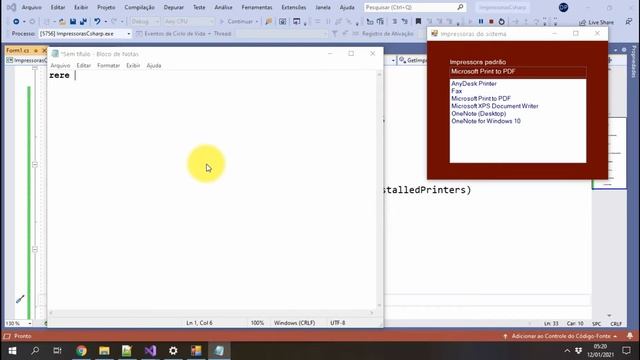Click the feedback icon right of Live Share
Image resolution: width=640 pixels, height=360 pixels.
click(x=629, y=22)
